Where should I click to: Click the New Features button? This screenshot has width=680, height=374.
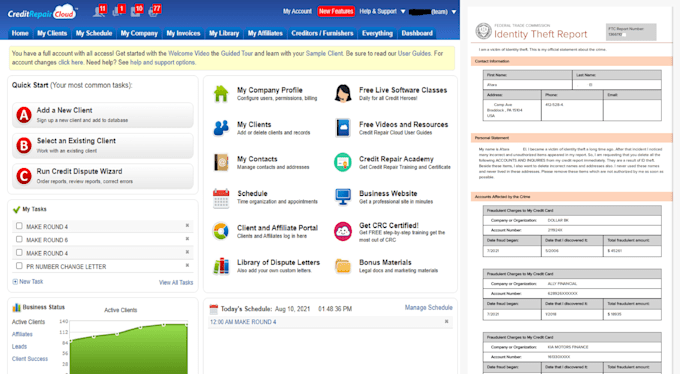(x=336, y=11)
